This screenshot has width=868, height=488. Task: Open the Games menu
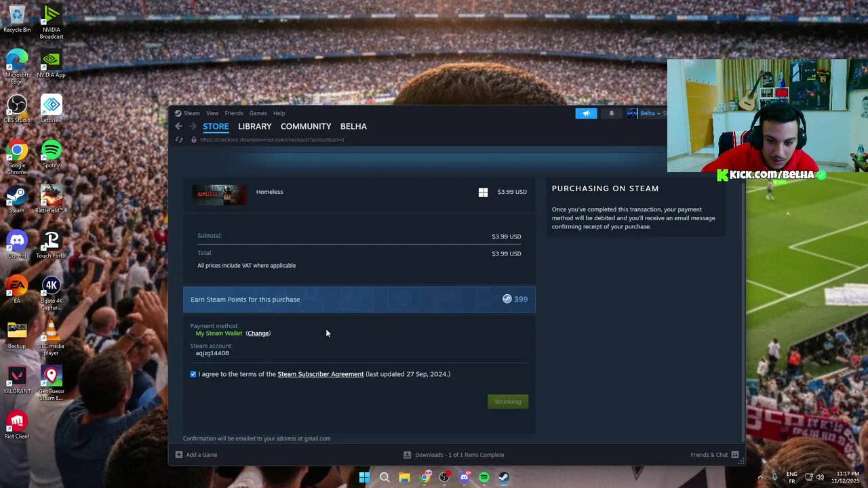258,113
